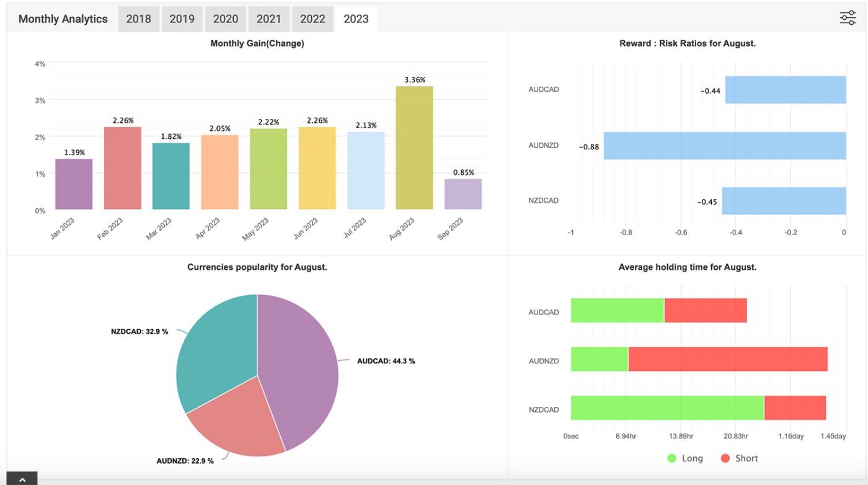Click the collapse chevron at bottom left

pos(22,479)
